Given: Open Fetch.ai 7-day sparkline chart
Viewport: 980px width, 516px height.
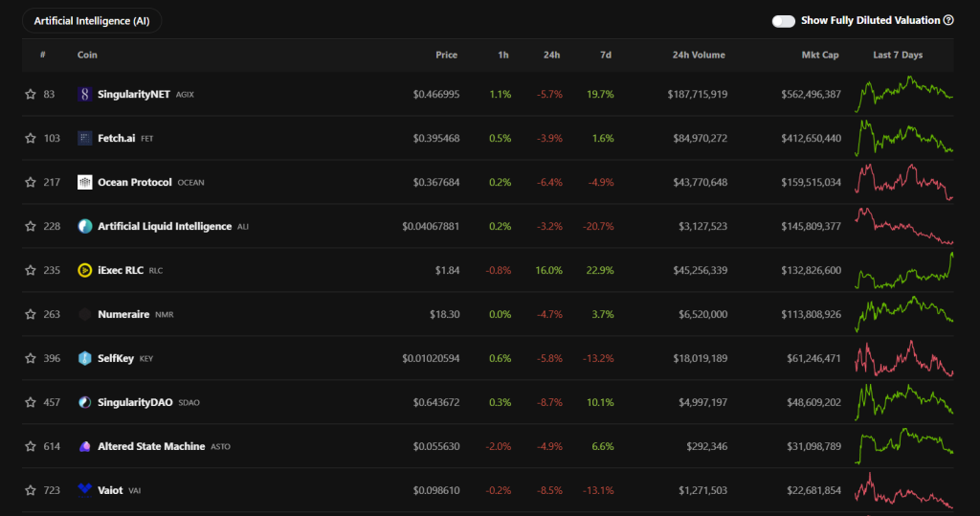Looking at the screenshot, I should [903, 138].
